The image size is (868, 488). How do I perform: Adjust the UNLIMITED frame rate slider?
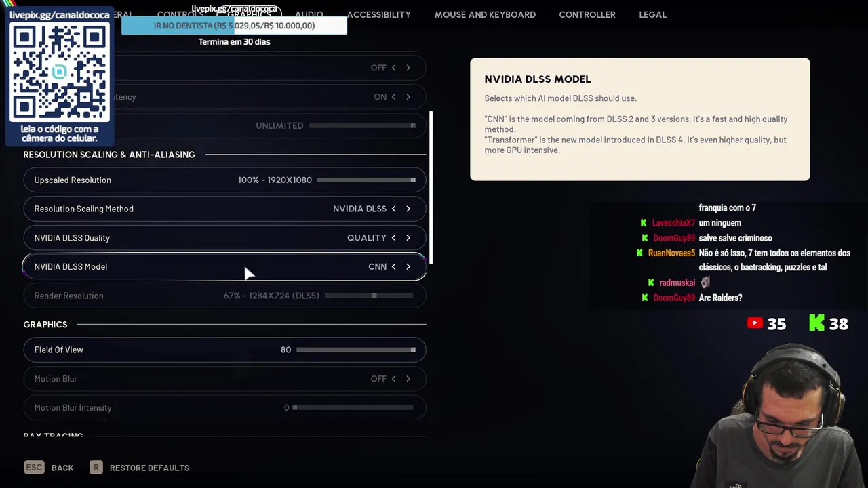(362, 125)
